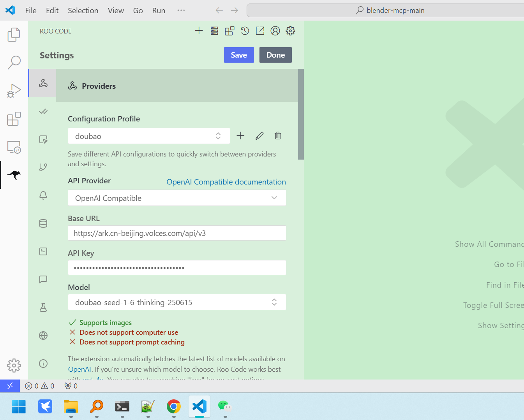Open the Explorer view in activity bar
Image resolution: width=524 pixels, height=420 pixels.
(14, 34)
